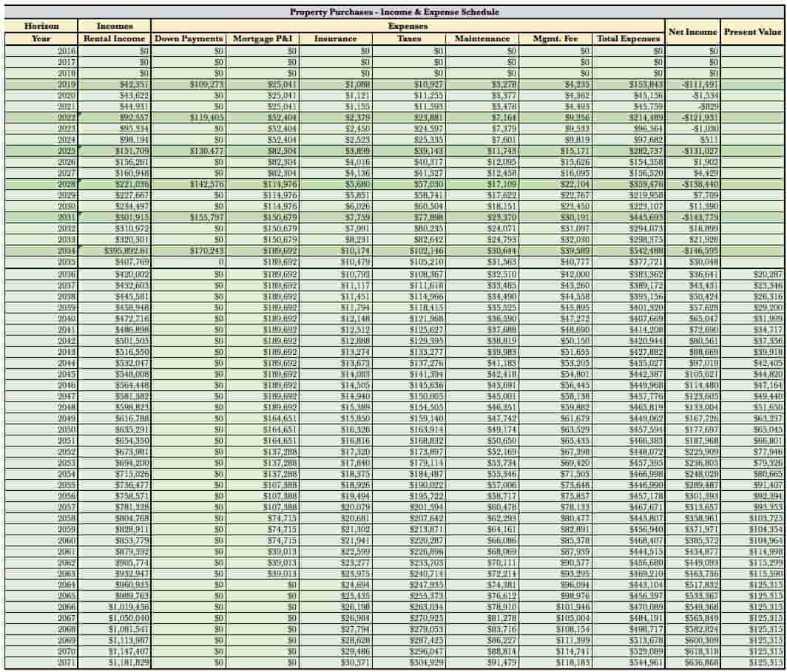Click the 'Mgmt. Fee' column header
The image size is (787, 672).
click(555, 38)
